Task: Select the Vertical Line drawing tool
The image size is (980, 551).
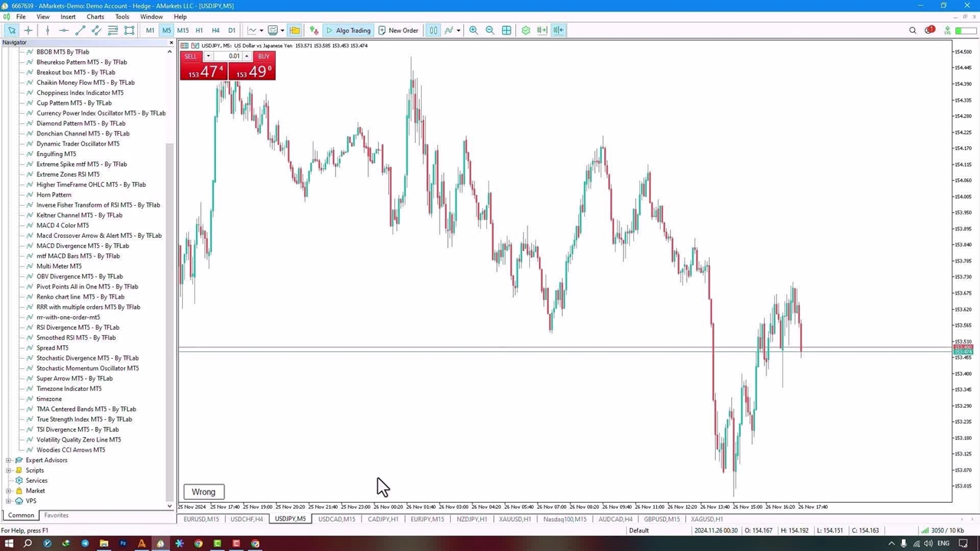Action: (x=47, y=31)
